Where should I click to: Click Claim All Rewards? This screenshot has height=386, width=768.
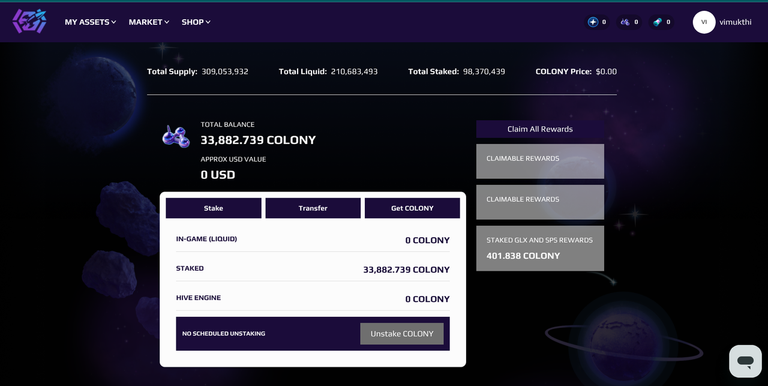[x=540, y=129]
